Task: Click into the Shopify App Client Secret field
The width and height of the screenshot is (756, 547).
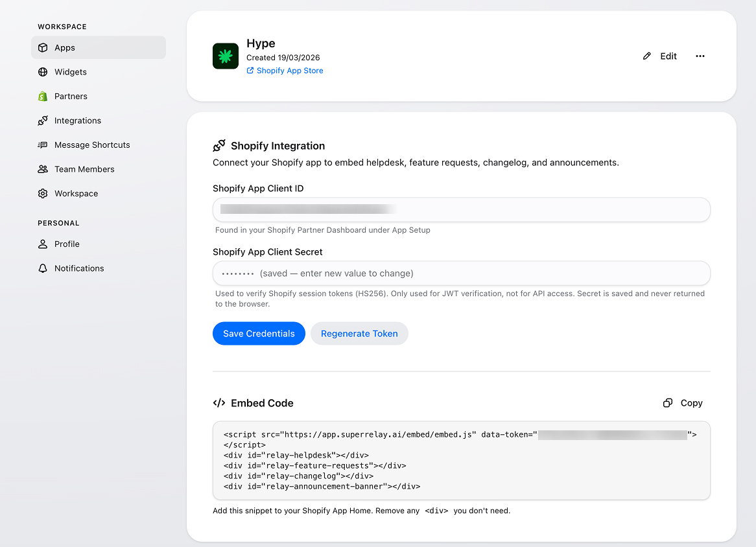Action: tap(461, 273)
